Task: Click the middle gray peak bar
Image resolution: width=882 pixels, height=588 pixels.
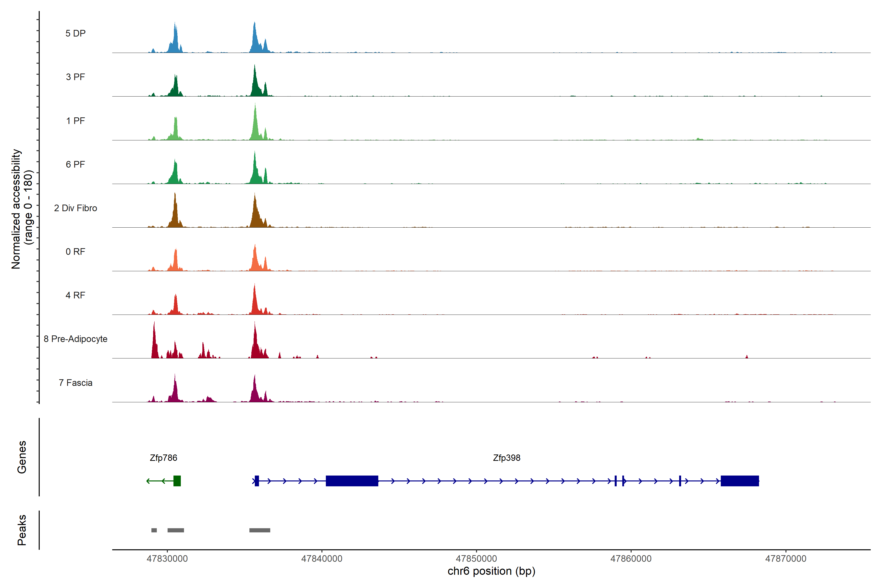Action: 175,530
